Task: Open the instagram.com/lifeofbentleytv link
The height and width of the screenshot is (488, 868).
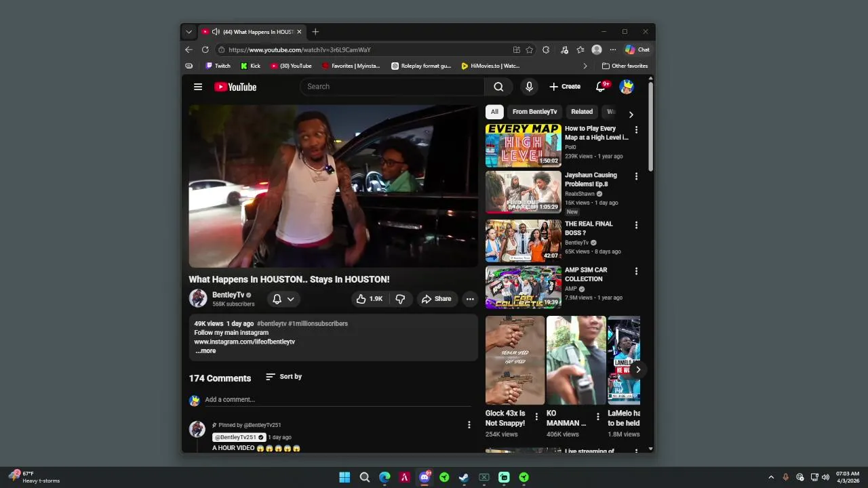Action: [x=245, y=342]
